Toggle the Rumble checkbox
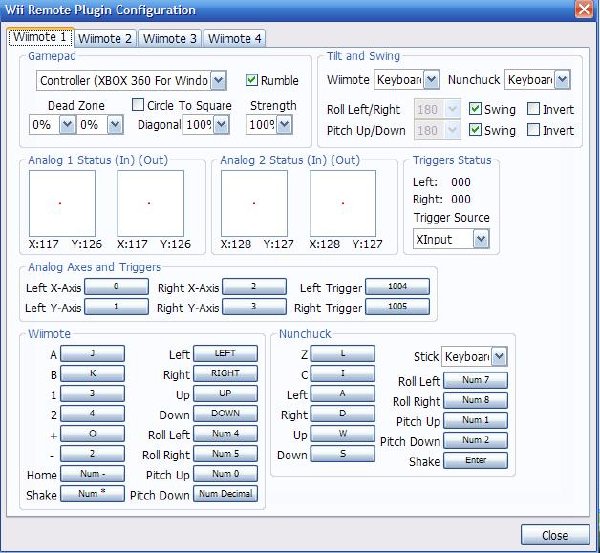 pos(251,80)
